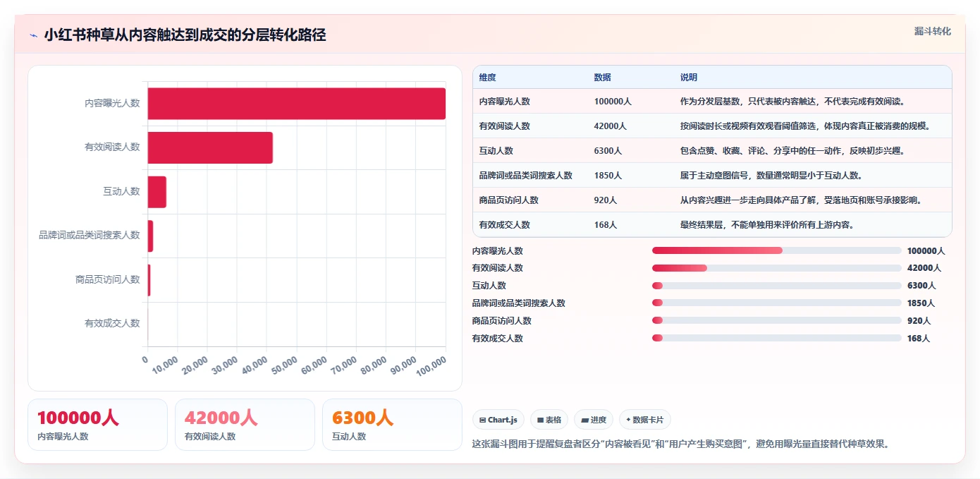Screen dimensions: 980x479
Task: Click the 商品页访问人数 progress bar
Action: pyautogui.click(x=777, y=321)
